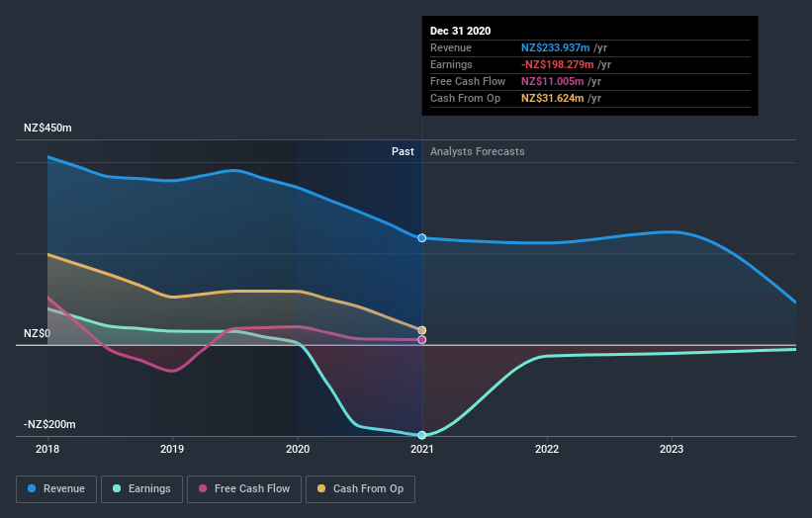This screenshot has width=812, height=518.
Task: Click the -NZ$200m y-axis label
Action: point(49,424)
